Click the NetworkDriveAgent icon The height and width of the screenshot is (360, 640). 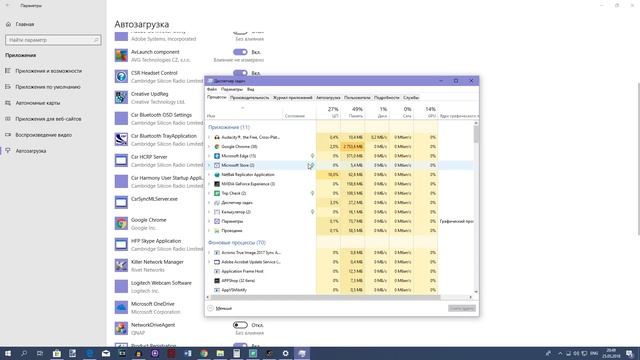[x=121, y=328]
